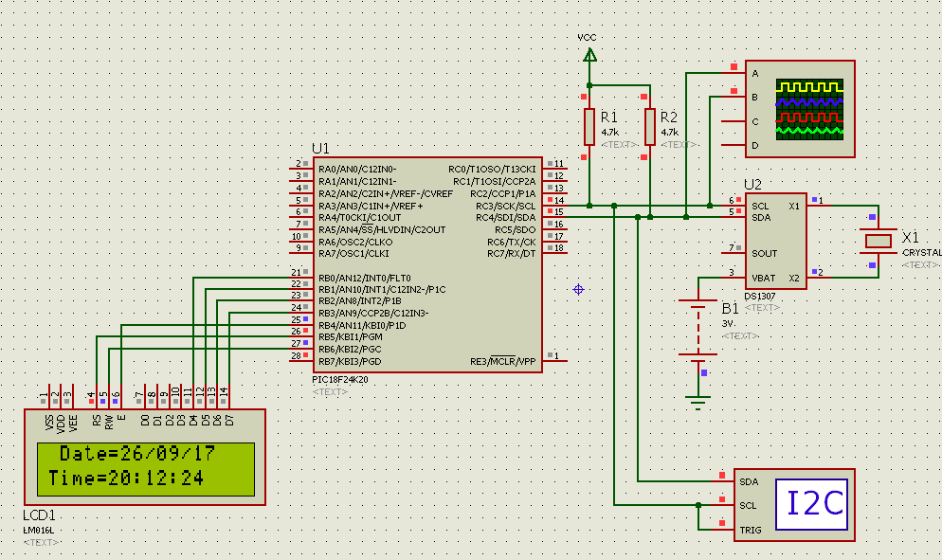Click oscilloscope channel A input
Image resolution: width=942 pixels, height=560 pixels.
tap(755, 73)
